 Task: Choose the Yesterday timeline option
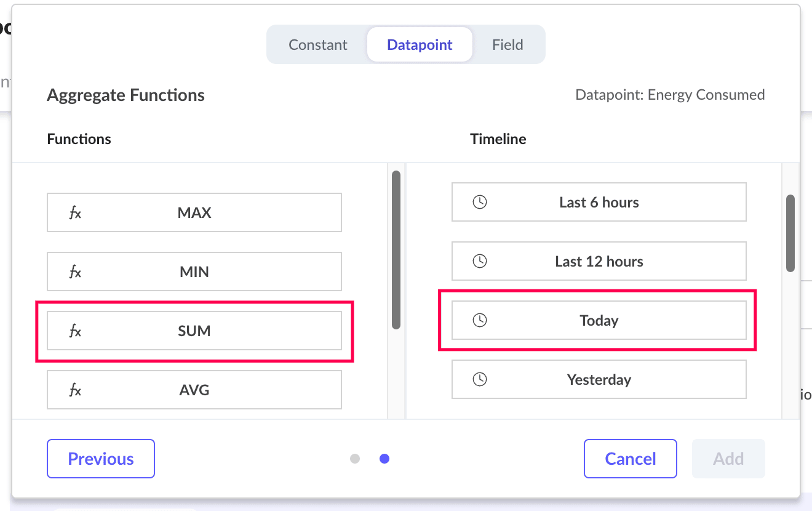pyautogui.click(x=599, y=379)
